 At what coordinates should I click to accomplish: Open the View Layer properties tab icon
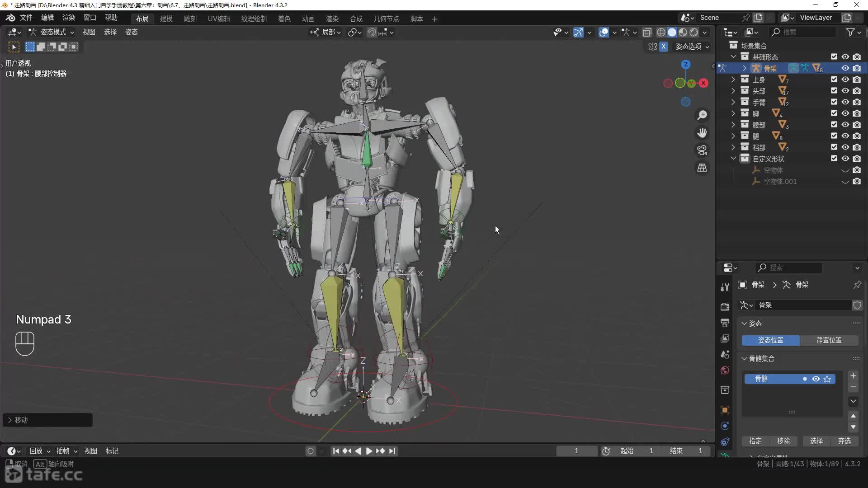[725, 338]
